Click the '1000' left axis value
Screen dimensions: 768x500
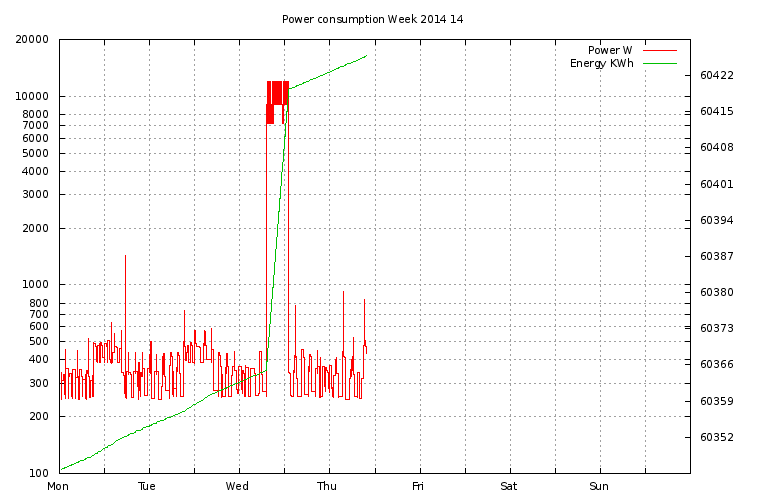pyautogui.click(x=35, y=285)
